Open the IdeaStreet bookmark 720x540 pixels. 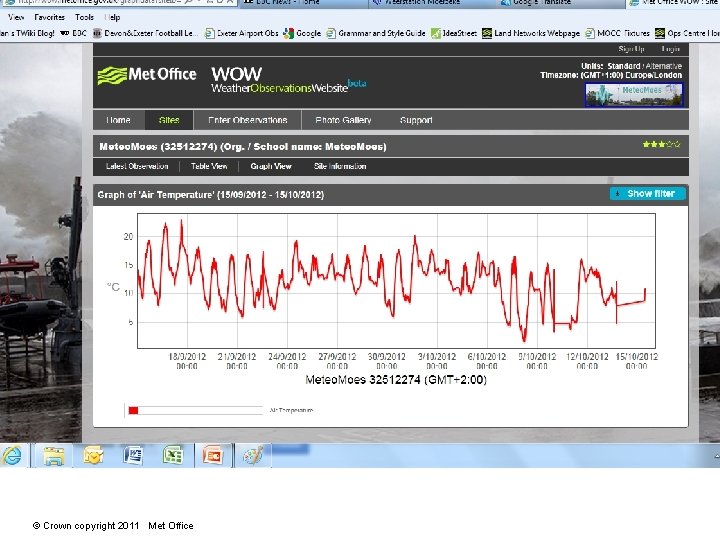(454, 33)
